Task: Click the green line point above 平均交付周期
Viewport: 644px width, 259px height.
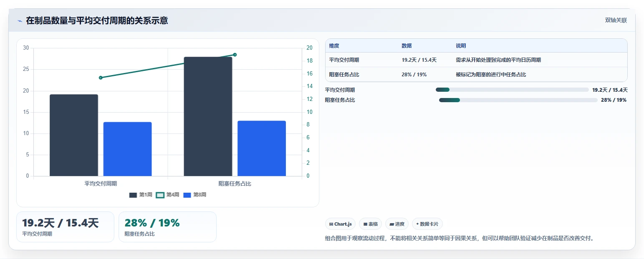Action: point(101,78)
